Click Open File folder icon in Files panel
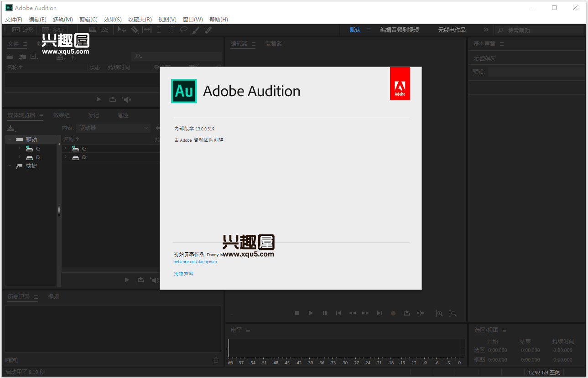 10,57
